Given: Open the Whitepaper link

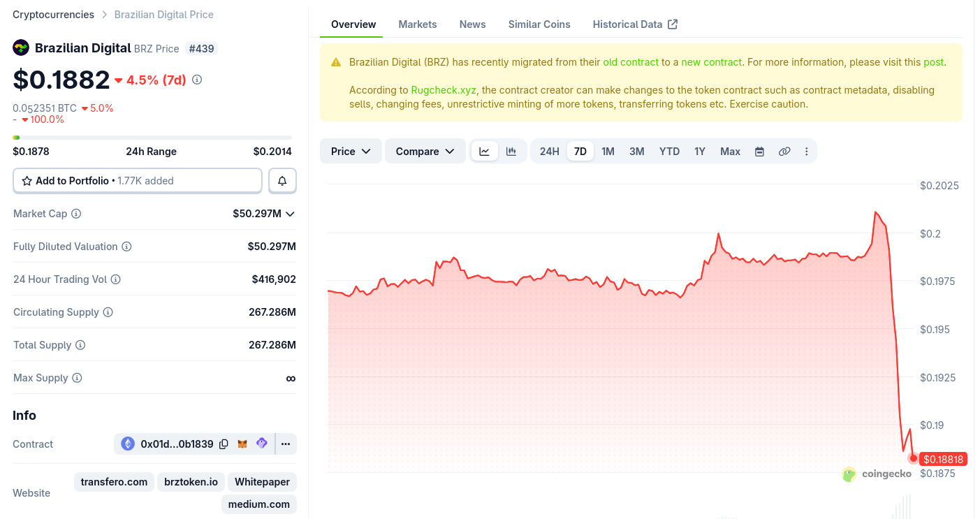Looking at the screenshot, I should [262, 482].
